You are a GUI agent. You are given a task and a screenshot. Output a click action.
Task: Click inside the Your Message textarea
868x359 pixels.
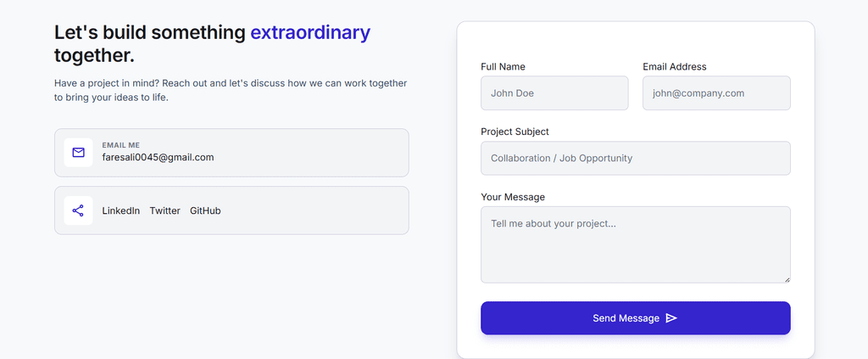pyautogui.click(x=636, y=245)
